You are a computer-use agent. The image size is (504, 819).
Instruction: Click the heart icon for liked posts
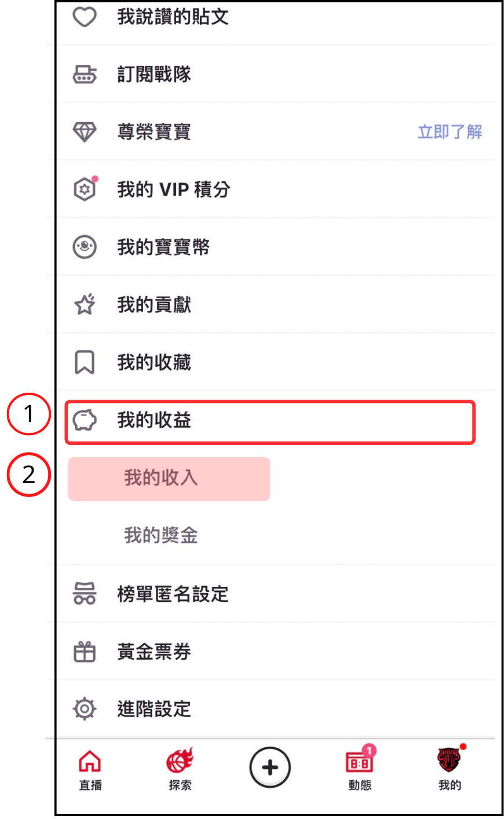85,17
